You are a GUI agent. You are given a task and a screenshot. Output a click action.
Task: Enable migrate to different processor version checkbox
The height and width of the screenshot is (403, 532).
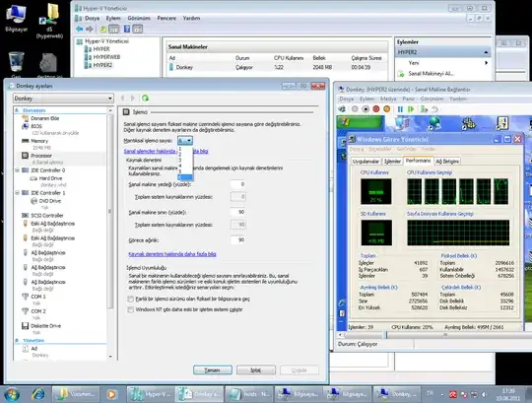(x=131, y=299)
